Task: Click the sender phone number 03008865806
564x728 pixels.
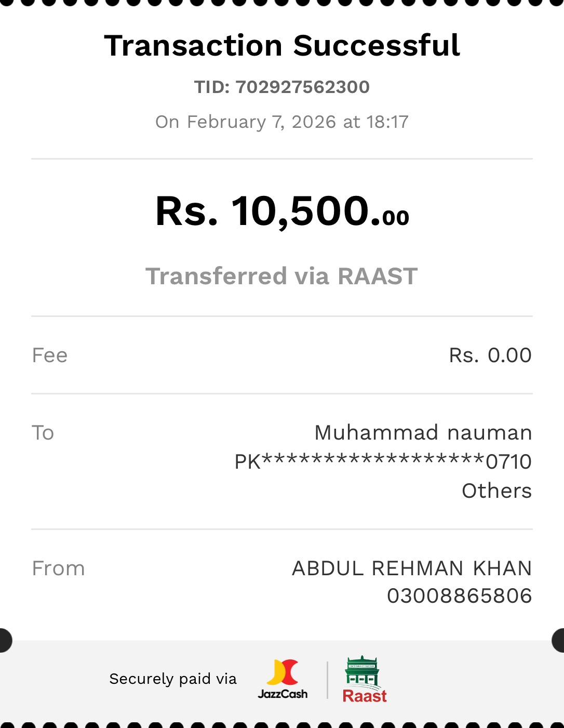Action: (459, 596)
